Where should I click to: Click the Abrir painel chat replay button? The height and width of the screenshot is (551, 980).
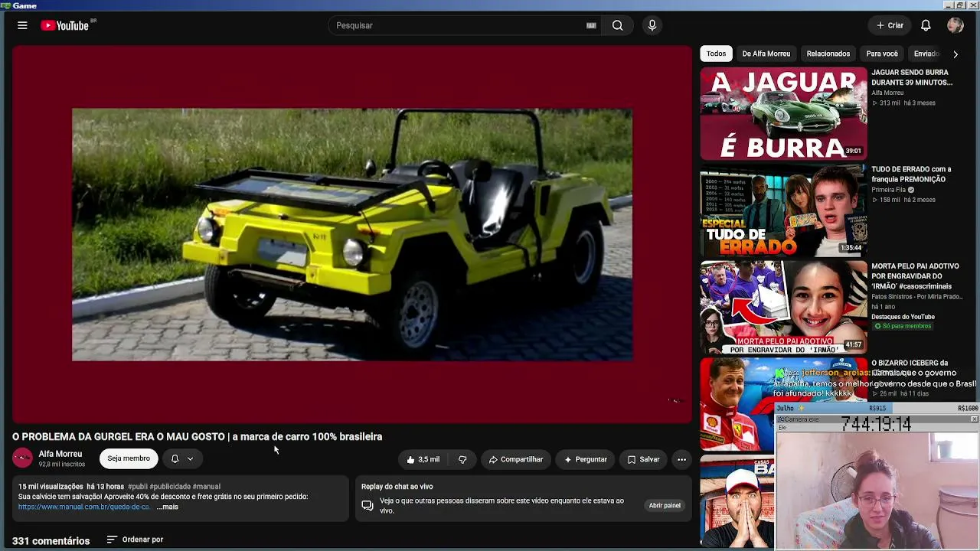[x=665, y=505]
